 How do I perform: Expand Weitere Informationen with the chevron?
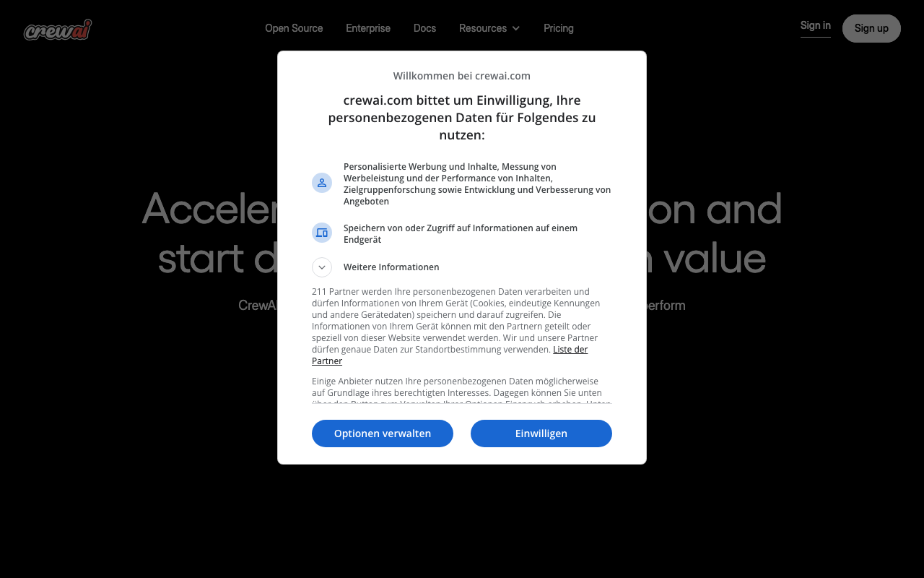coord(322,267)
